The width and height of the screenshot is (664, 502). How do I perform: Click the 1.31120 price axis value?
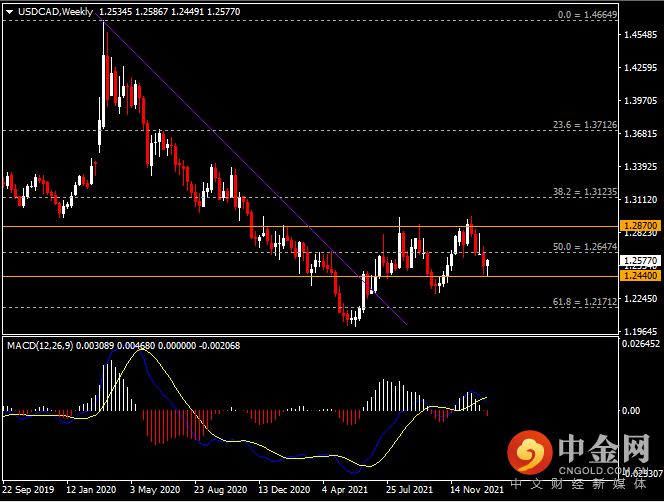pos(641,200)
